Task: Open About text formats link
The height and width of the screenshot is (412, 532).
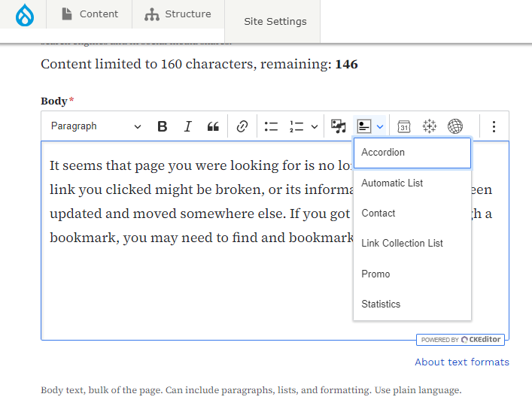Action: pos(461,362)
